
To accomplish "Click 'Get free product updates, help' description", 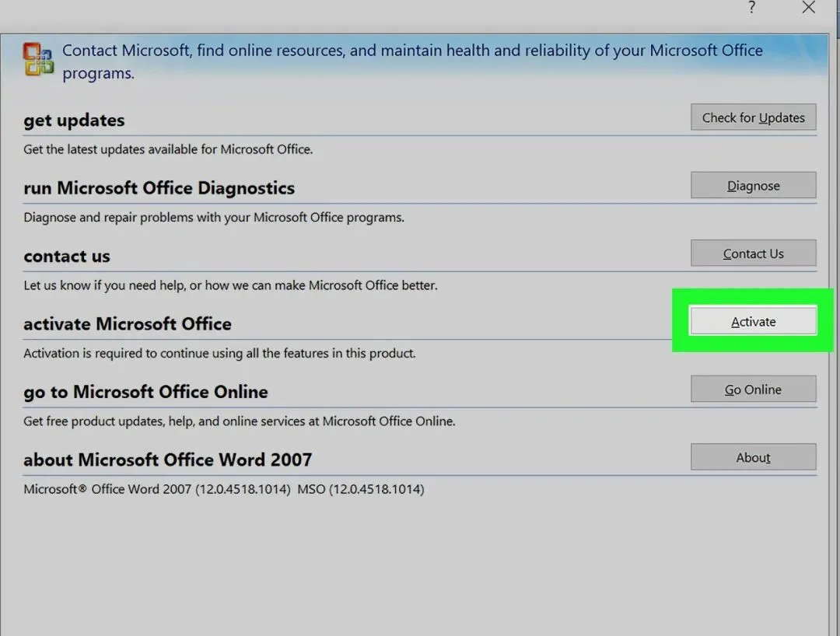I will pos(240,421).
